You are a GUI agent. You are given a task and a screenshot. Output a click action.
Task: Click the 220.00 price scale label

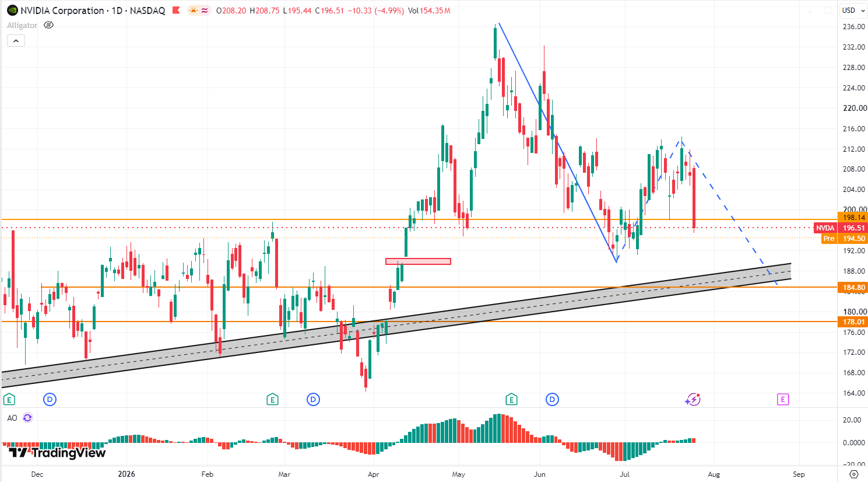[x=855, y=108]
